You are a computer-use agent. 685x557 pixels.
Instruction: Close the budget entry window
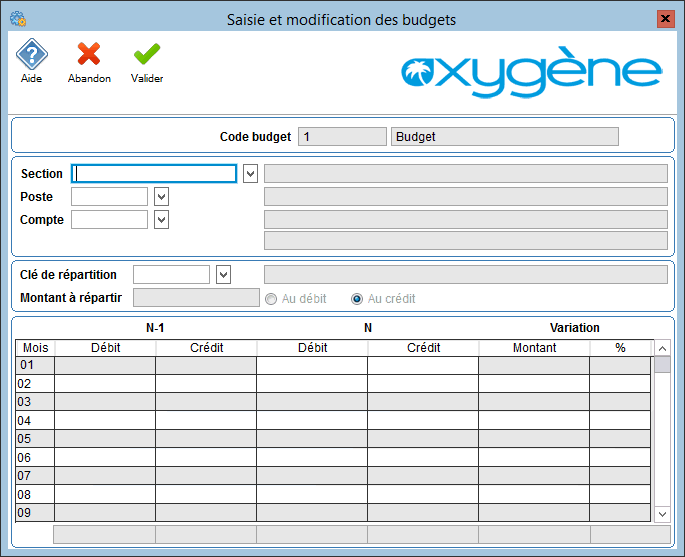coord(665,19)
